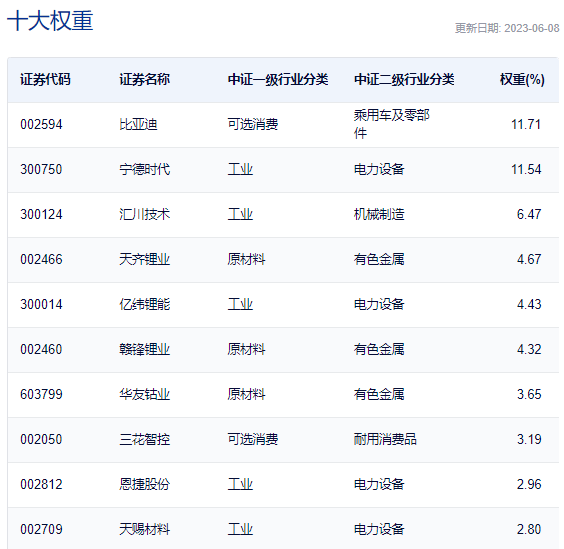Click the 权重(%) column header
Viewport: 564px width, 549px height.
click(522, 80)
